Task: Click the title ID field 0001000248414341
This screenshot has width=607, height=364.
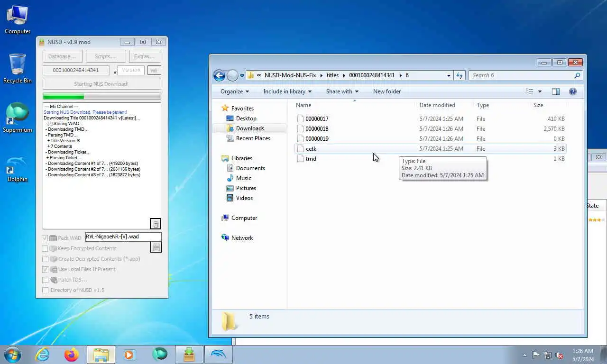Action: (77, 70)
